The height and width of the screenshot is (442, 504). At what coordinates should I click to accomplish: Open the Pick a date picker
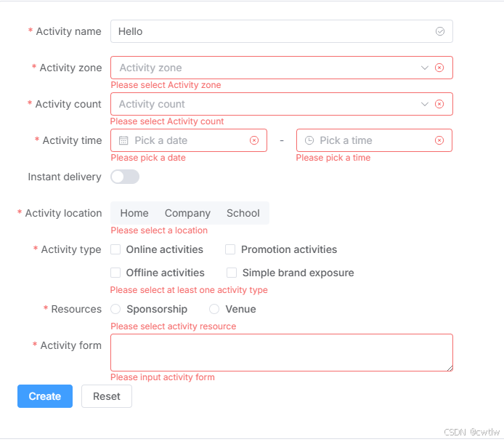(x=189, y=140)
